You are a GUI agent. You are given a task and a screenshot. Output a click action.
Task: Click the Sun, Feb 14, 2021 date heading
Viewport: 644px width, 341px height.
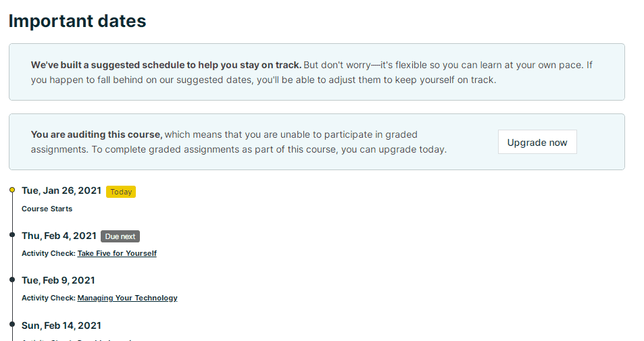[61, 325]
